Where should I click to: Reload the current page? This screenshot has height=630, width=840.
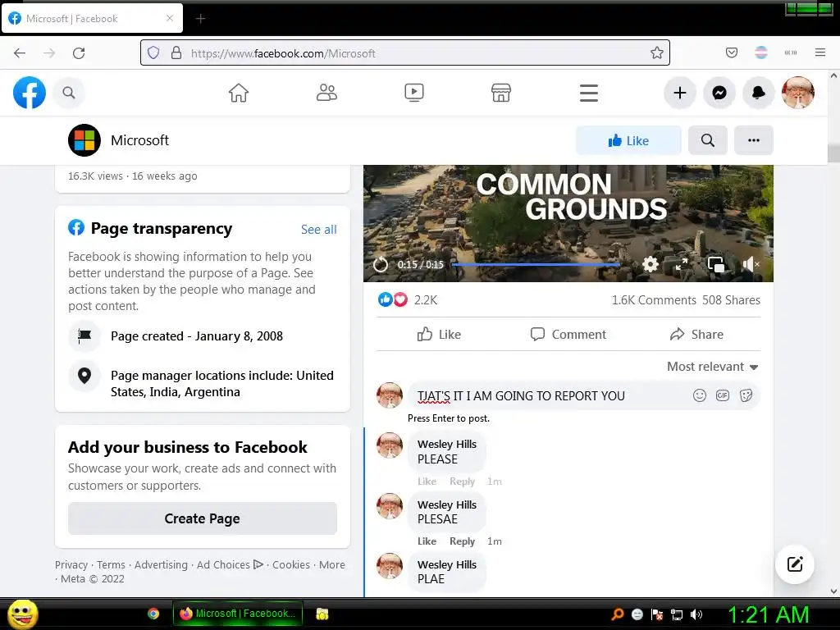(79, 53)
